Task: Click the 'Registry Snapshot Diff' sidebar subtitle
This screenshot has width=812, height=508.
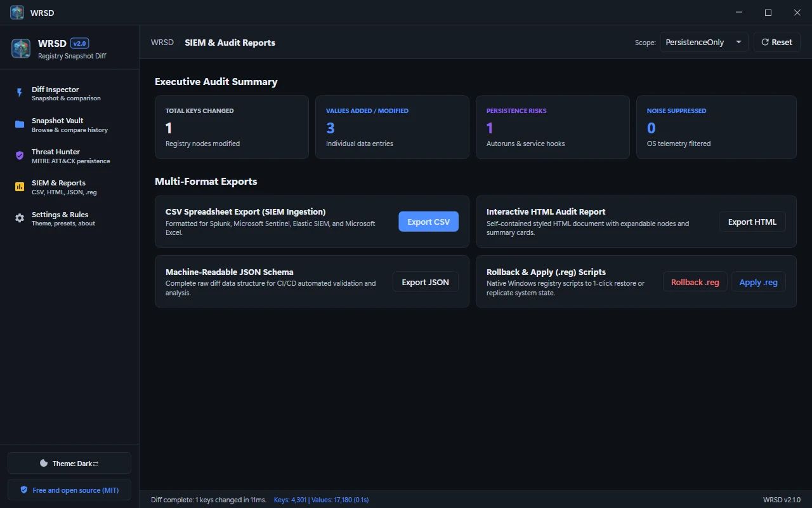Action: [x=72, y=56]
